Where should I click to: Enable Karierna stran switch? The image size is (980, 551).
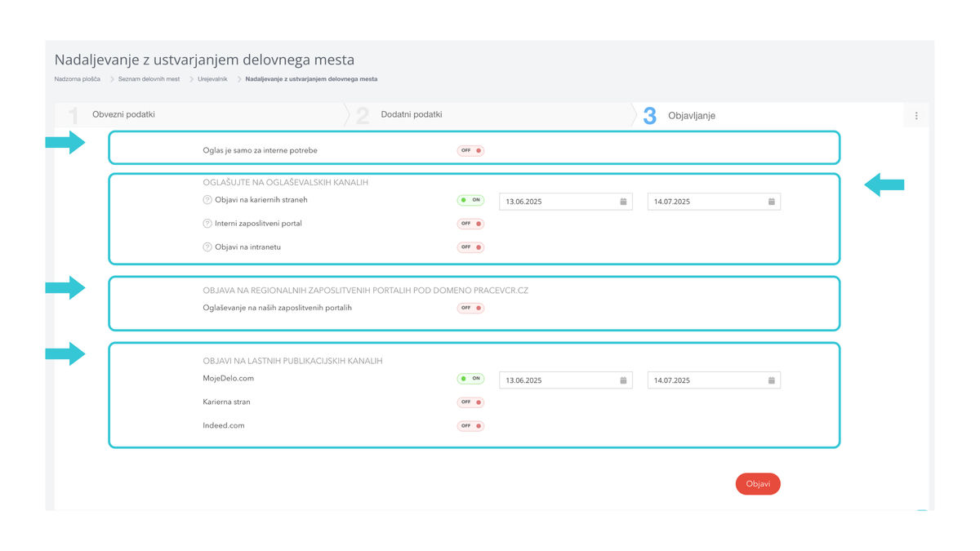point(470,402)
